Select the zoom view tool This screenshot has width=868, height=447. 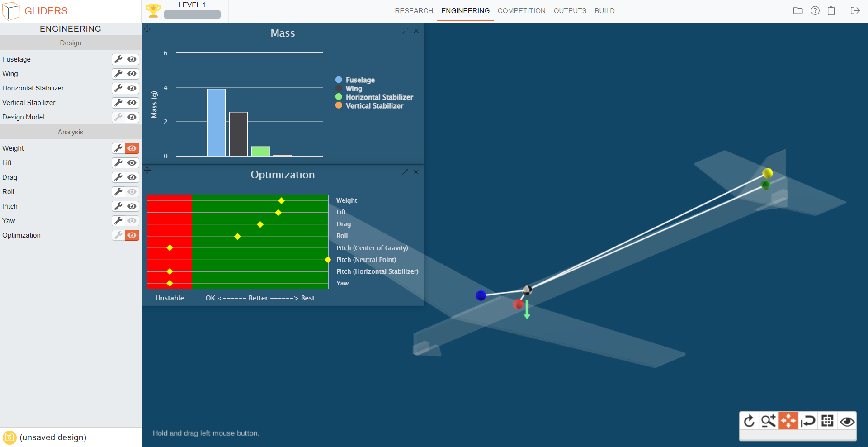[769, 421]
